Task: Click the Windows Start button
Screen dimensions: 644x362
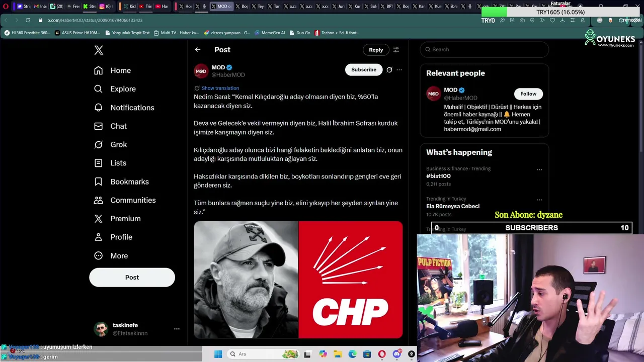Action: click(x=218, y=354)
